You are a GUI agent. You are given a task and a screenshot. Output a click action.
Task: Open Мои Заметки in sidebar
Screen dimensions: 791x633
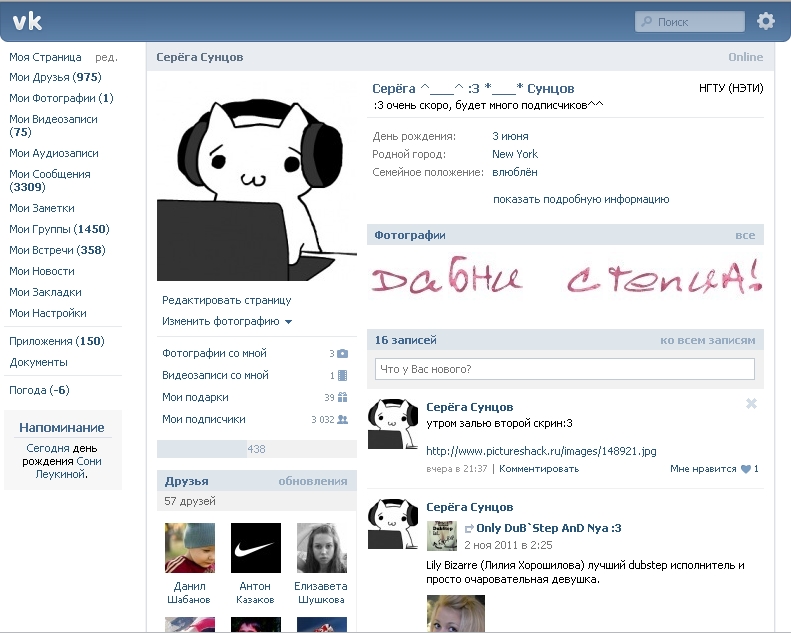tap(41, 208)
